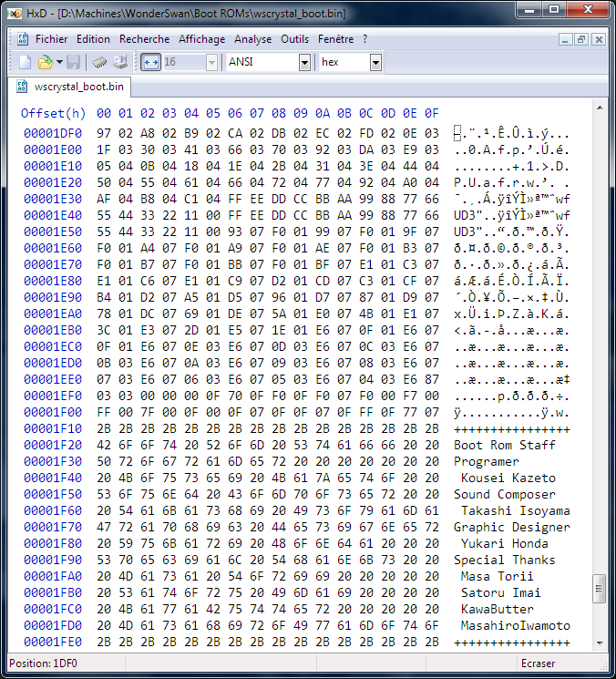This screenshot has width=616, height=679.
Task: Click the Open RAM chip icon
Action: [99, 62]
